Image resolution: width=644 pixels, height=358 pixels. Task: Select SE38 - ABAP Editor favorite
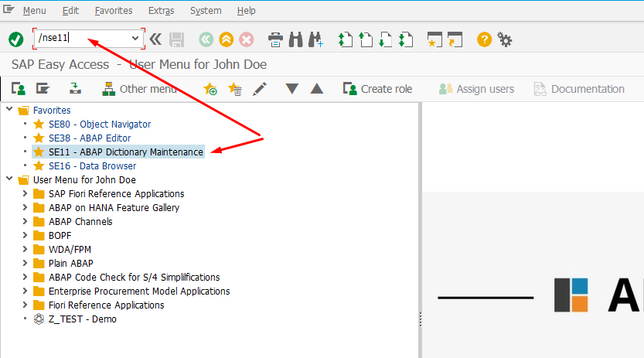(90, 138)
